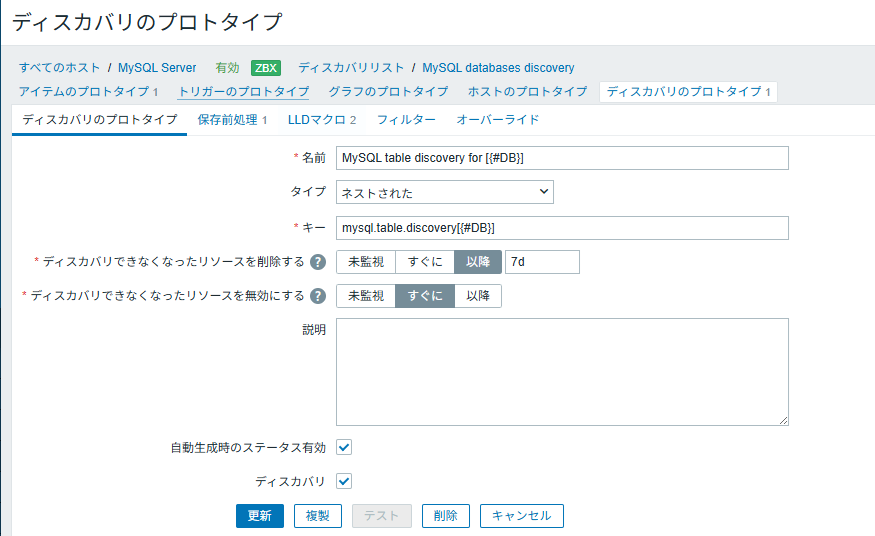Click the 削除 button
Viewport: 875px width, 536px height.
tap(445, 516)
